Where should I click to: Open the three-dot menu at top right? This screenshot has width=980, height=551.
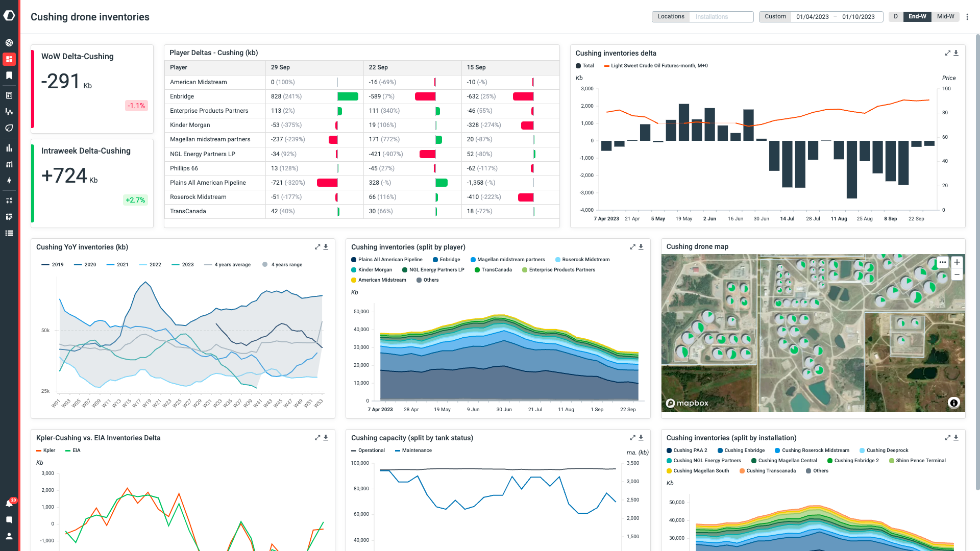tap(968, 16)
